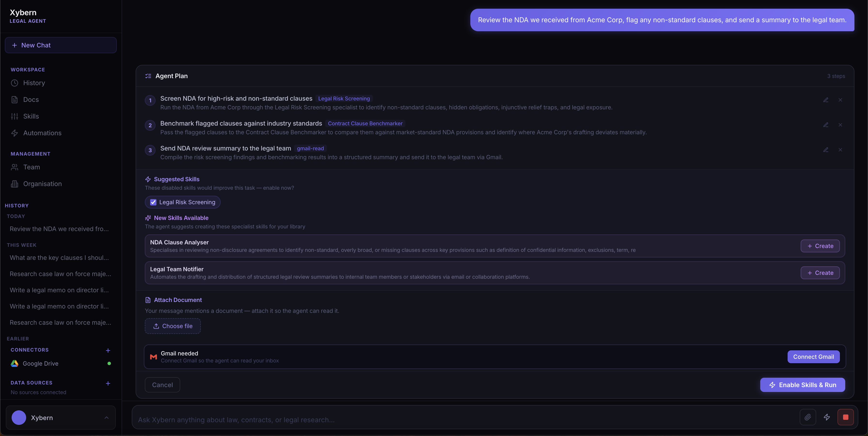
Task: Create the NDA Clause Analyser skill
Action: pos(820,246)
